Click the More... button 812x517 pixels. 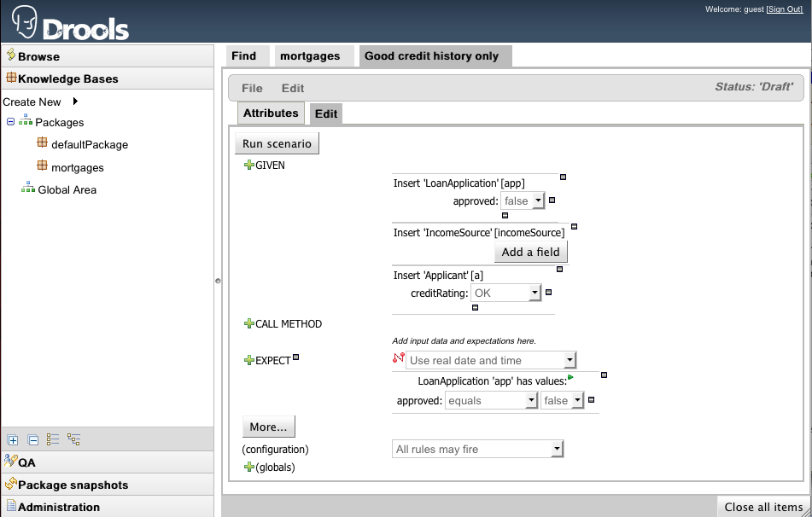click(268, 427)
